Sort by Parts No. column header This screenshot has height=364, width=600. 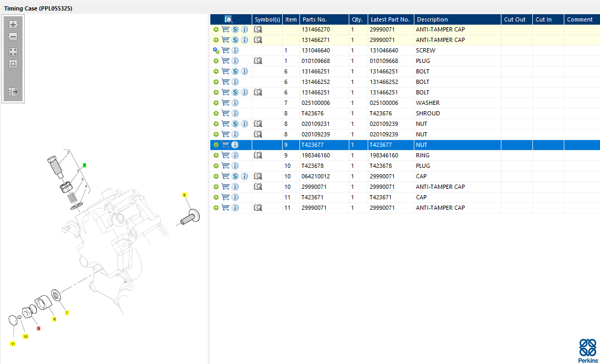click(325, 19)
